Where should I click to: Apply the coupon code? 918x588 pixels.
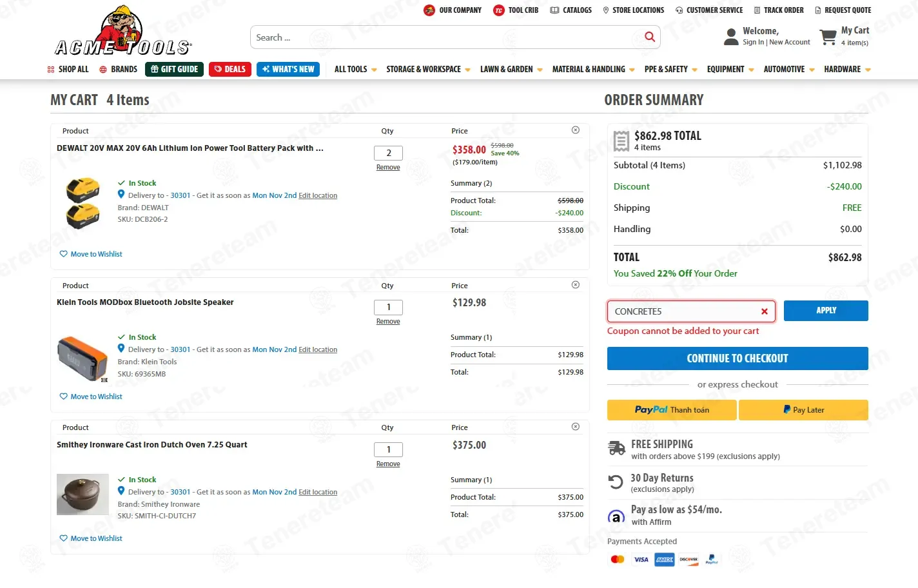coord(826,311)
